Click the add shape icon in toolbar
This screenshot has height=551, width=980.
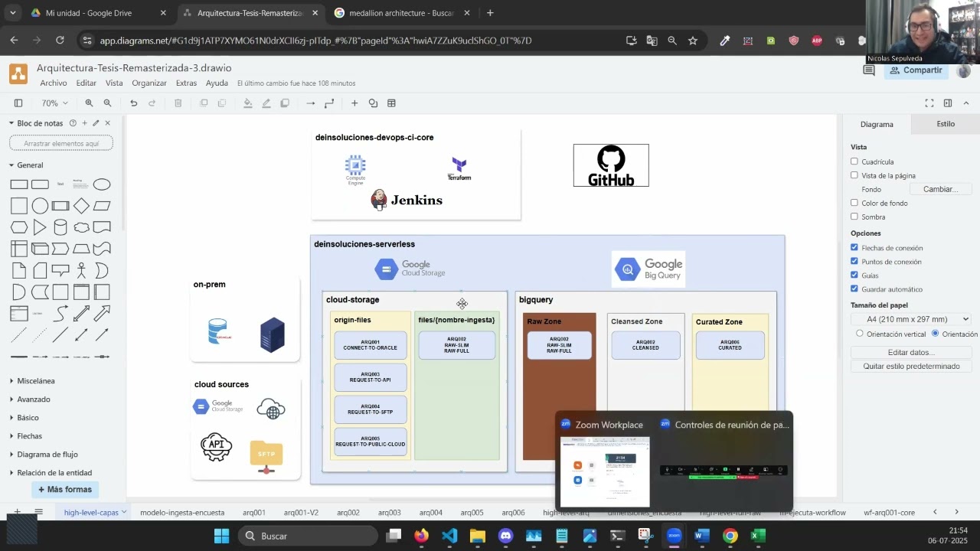click(x=373, y=103)
